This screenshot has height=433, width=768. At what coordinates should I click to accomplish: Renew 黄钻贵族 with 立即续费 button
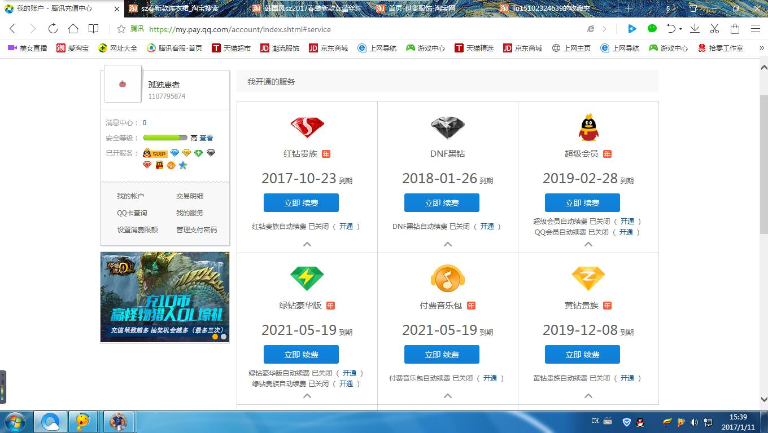coord(582,354)
